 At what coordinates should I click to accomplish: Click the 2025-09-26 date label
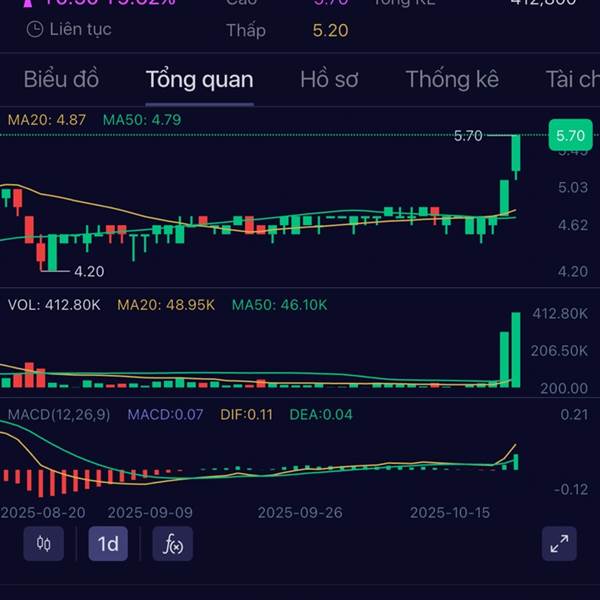pos(300,513)
